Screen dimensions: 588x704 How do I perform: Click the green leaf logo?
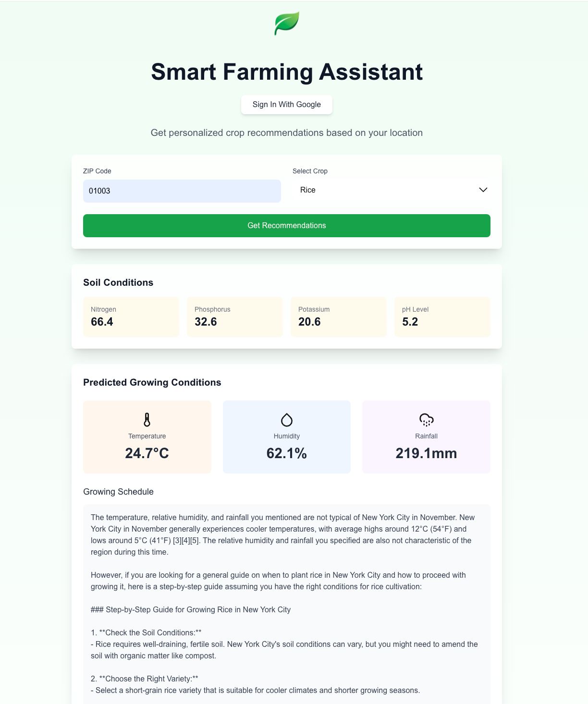click(x=287, y=24)
